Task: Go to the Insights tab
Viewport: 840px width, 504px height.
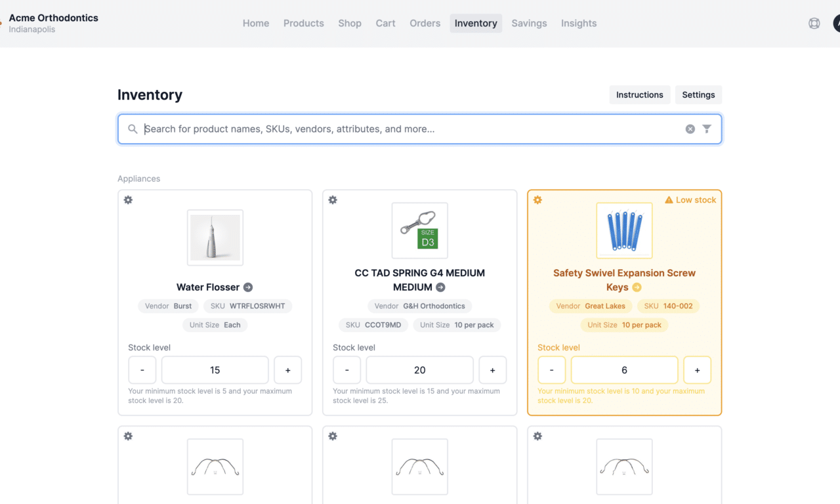Action: tap(579, 24)
